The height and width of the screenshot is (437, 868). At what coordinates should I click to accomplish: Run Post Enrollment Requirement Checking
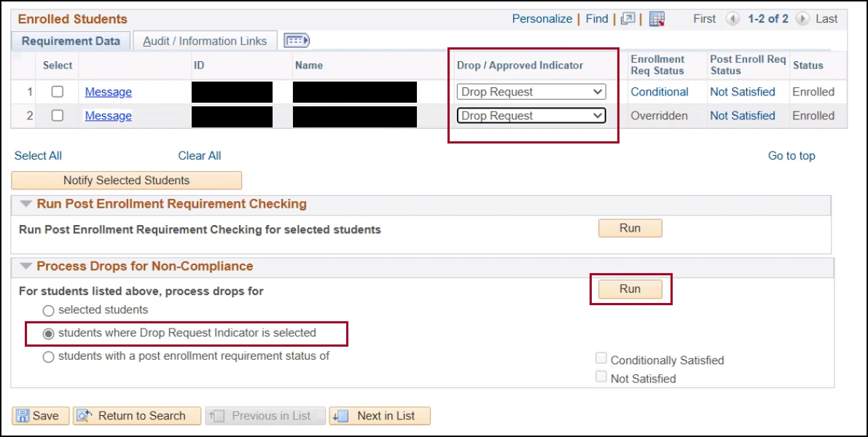tap(630, 228)
